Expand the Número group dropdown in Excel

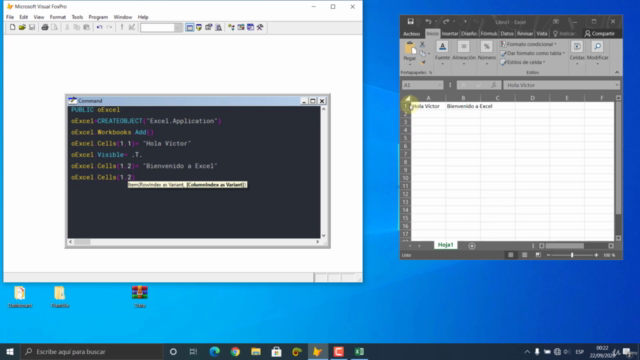coord(487,53)
